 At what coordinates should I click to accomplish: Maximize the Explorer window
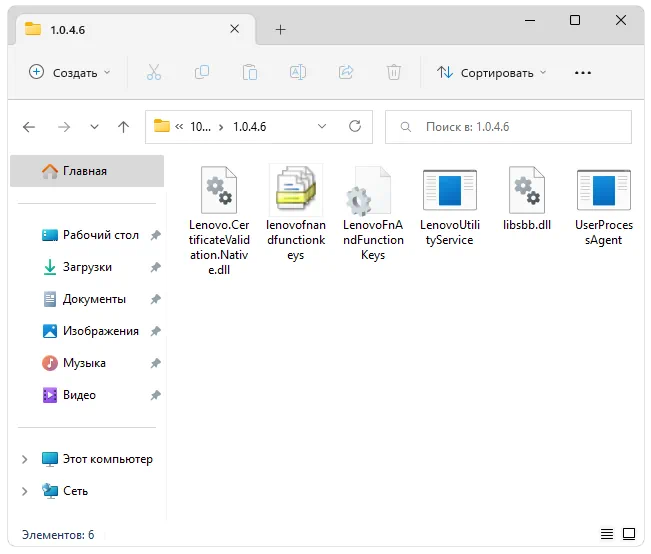[x=575, y=20]
